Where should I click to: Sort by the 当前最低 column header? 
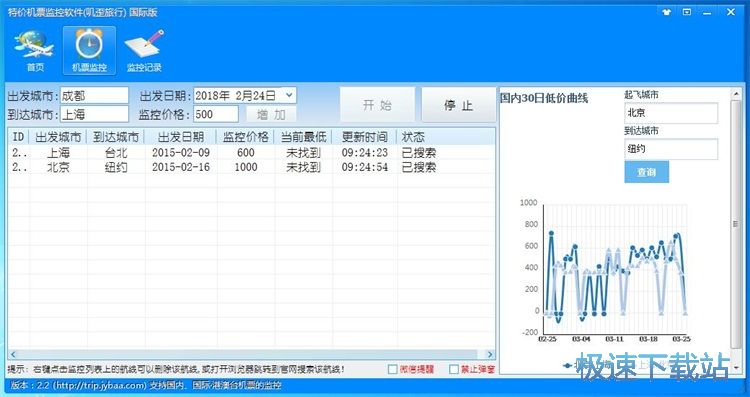click(303, 137)
